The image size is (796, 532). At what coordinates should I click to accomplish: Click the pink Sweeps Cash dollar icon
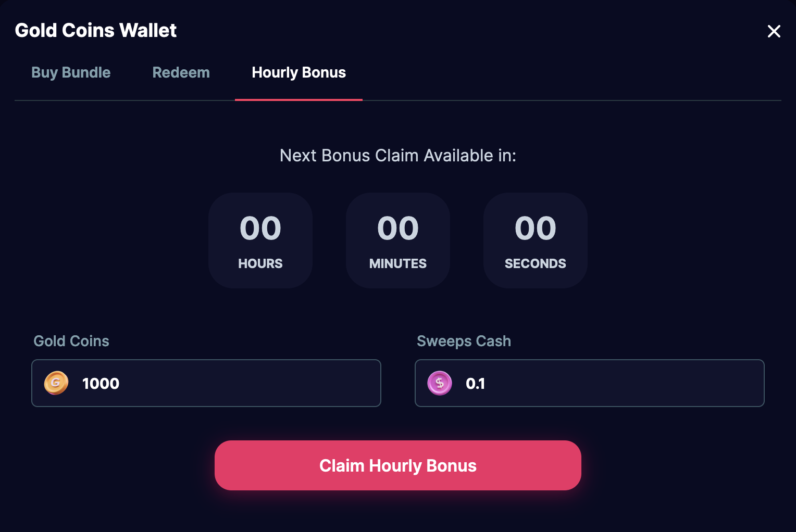pos(440,383)
